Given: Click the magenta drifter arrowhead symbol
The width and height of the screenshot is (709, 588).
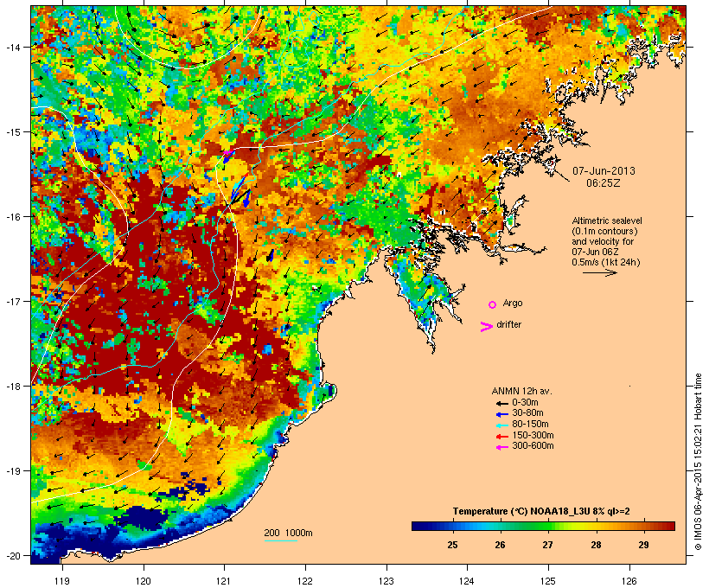Looking at the screenshot, I should click(486, 327).
